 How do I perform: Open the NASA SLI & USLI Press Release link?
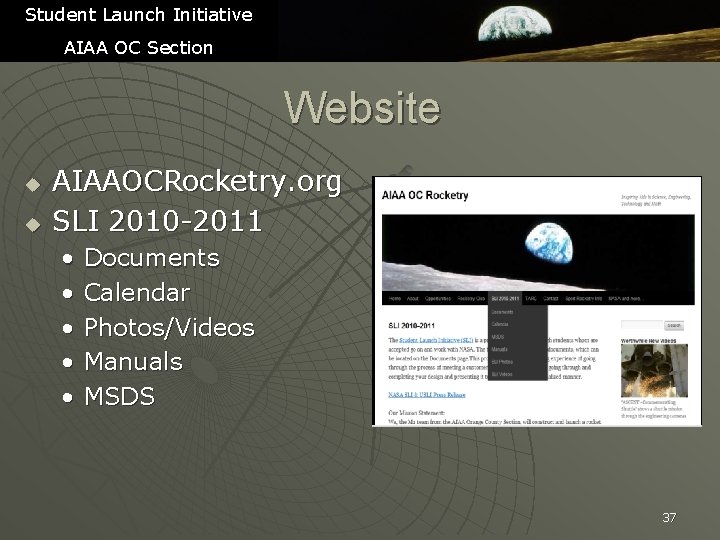427,394
